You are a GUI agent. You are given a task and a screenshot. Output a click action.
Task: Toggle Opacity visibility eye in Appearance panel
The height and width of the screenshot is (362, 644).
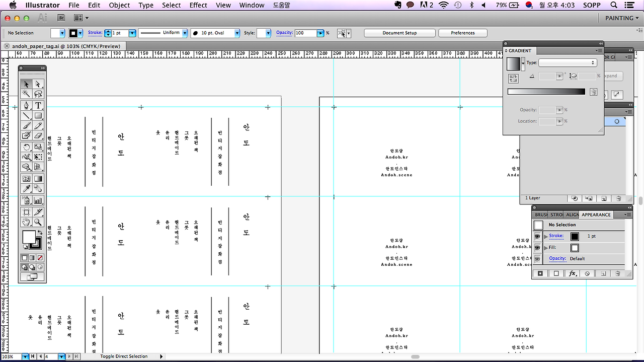[x=537, y=259]
